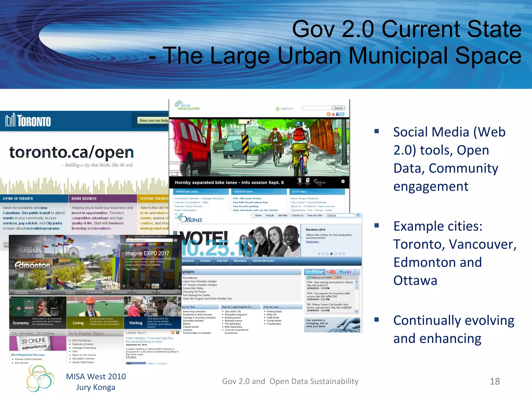Click Edmonton Latest News help icon
The height and width of the screenshot is (399, 532).
[x=177, y=332]
